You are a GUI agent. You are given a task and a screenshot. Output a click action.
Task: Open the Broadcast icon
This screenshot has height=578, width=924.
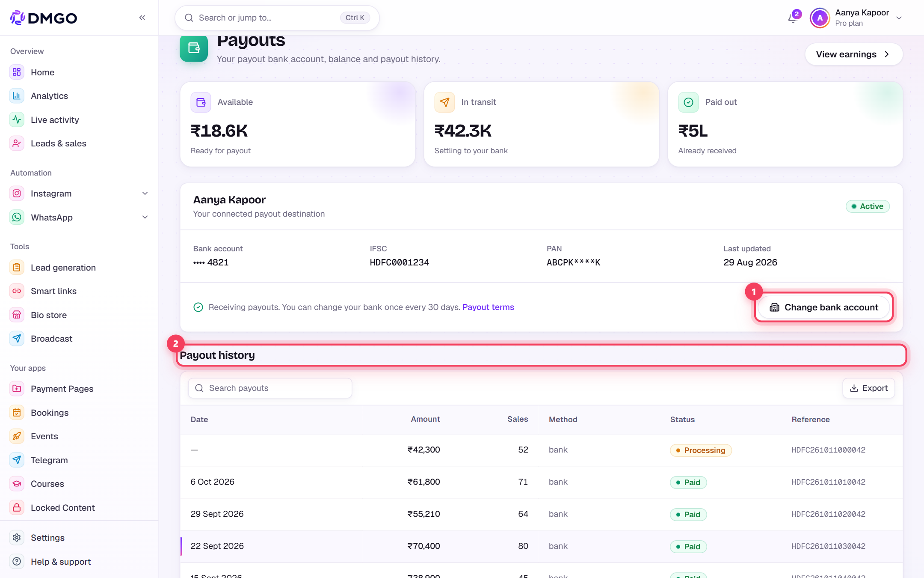coord(17,339)
